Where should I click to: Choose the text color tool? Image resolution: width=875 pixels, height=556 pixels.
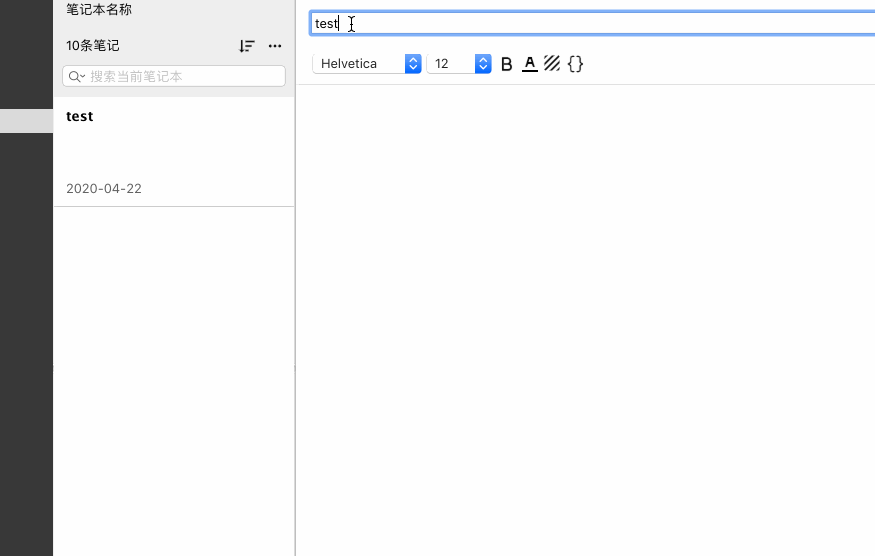tap(530, 64)
